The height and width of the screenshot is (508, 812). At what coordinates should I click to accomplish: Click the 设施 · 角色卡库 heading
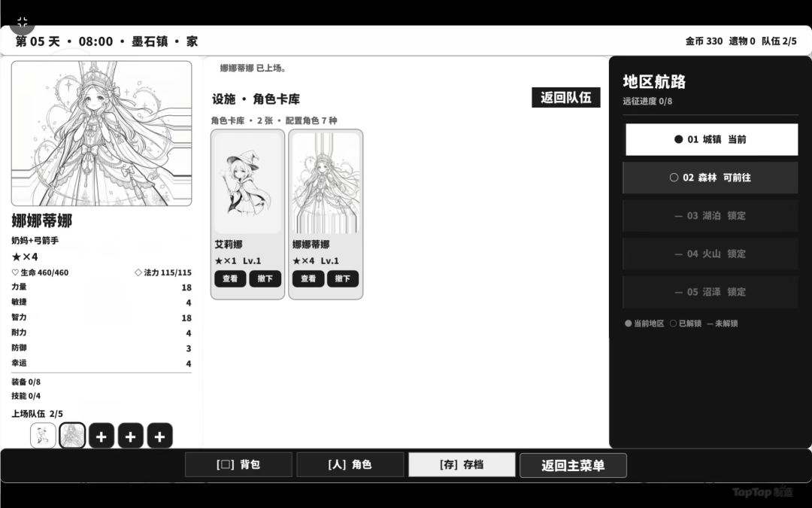tap(256, 99)
